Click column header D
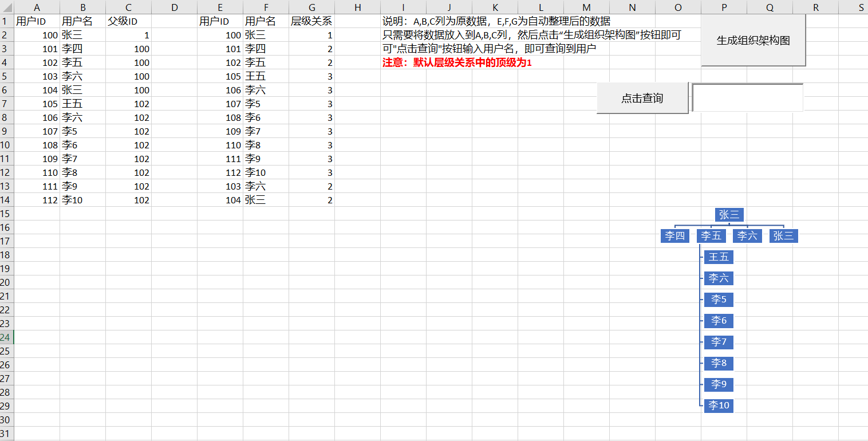Screen dimensions: 868x441 pos(174,7)
